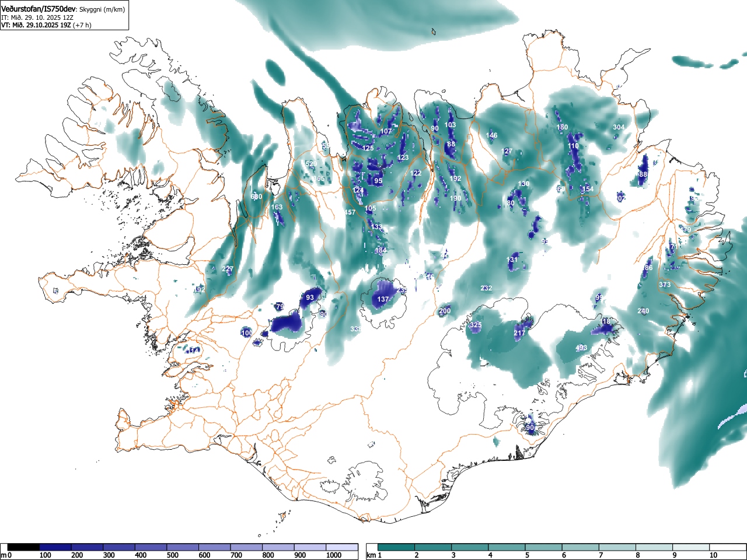Click the '133' map value

click(377, 227)
